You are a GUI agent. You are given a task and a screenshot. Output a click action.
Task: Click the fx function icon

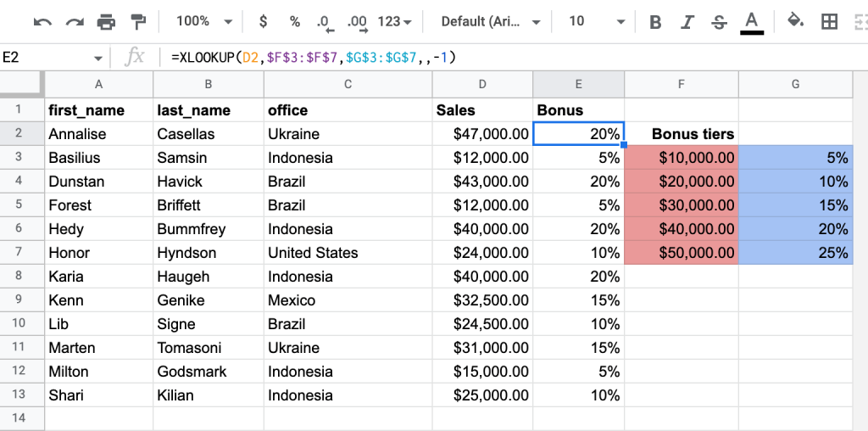[x=135, y=57]
